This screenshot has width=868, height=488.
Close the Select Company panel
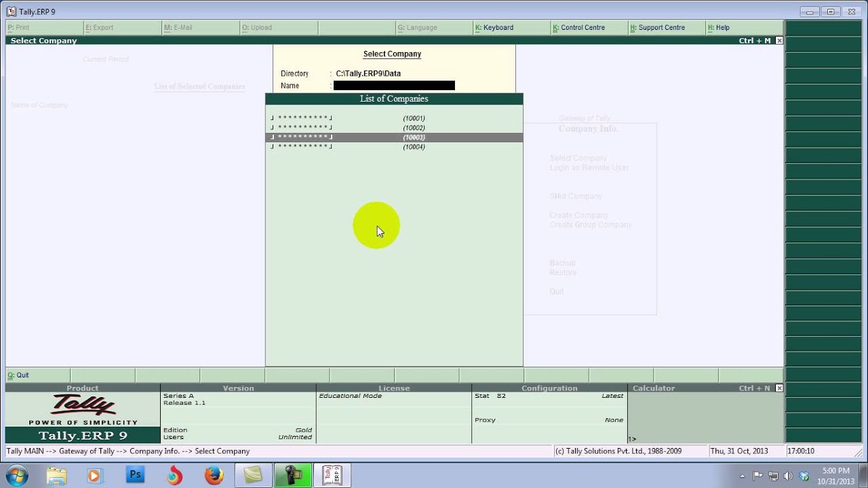tap(779, 41)
